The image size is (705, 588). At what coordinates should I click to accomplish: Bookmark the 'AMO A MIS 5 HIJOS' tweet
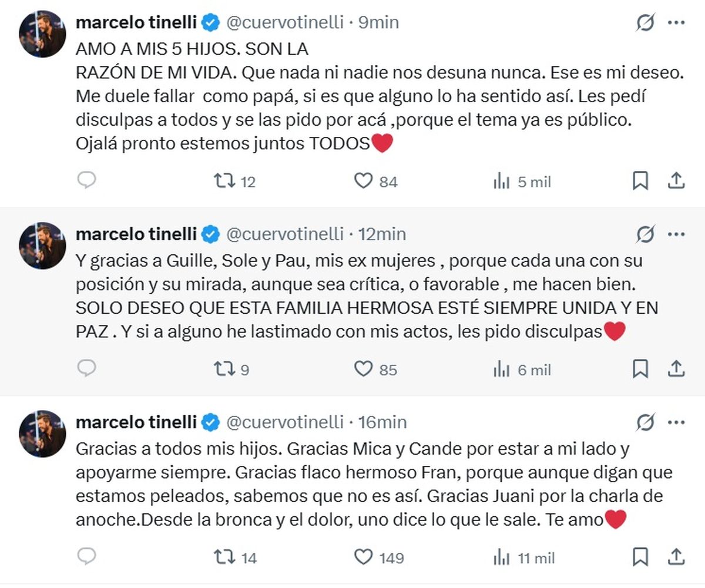pyautogui.click(x=640, y=181)
